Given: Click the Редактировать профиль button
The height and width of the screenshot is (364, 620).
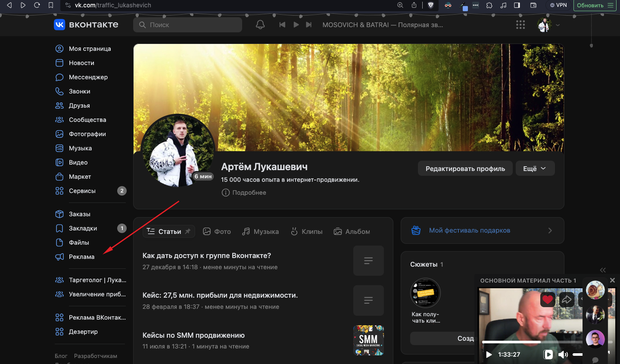Looking at the screenshot, I should click(x=465, y=168).
